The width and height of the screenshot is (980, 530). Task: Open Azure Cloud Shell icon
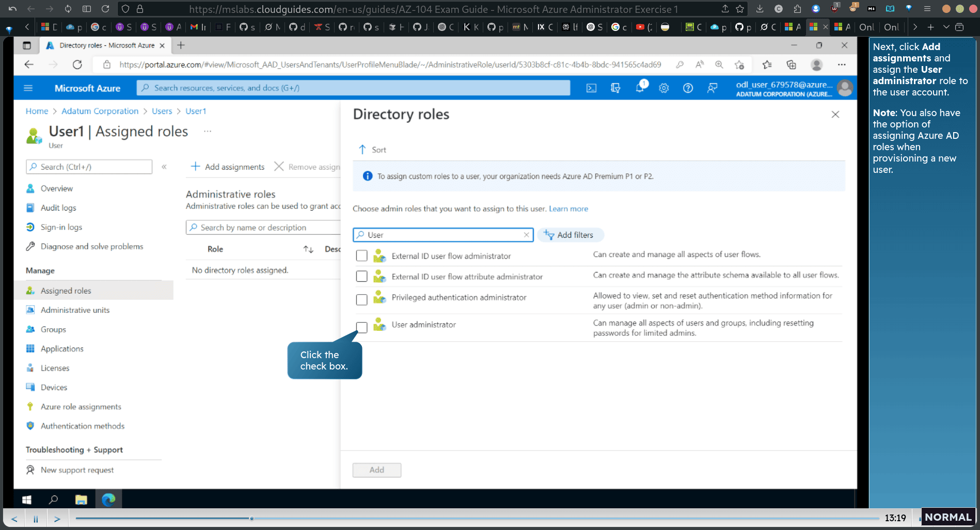[x=592, y=88]
